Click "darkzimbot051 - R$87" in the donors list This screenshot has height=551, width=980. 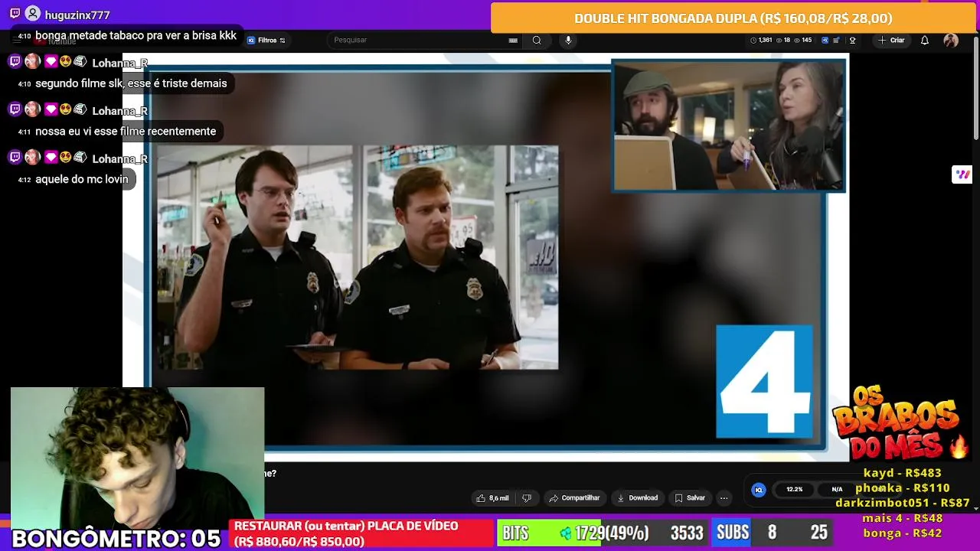click(x=903, y=503)
